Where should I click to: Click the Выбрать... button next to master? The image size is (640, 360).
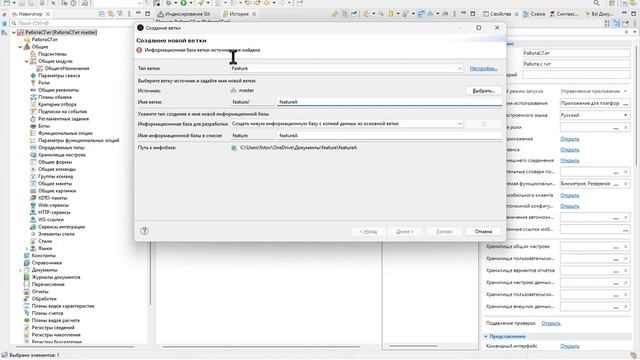pyautogui.click(x=484, y=91)
